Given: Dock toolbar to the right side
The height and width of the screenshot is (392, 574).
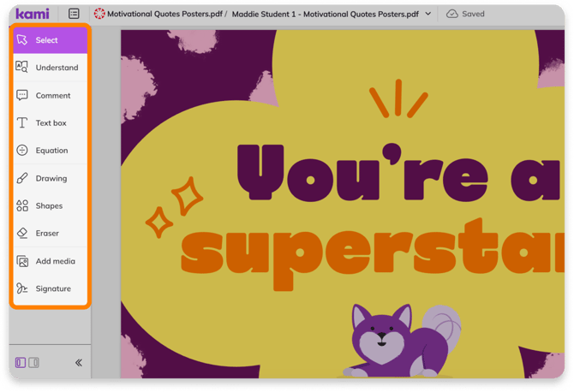Looking at the screenshot, I should tap(33, 362).
